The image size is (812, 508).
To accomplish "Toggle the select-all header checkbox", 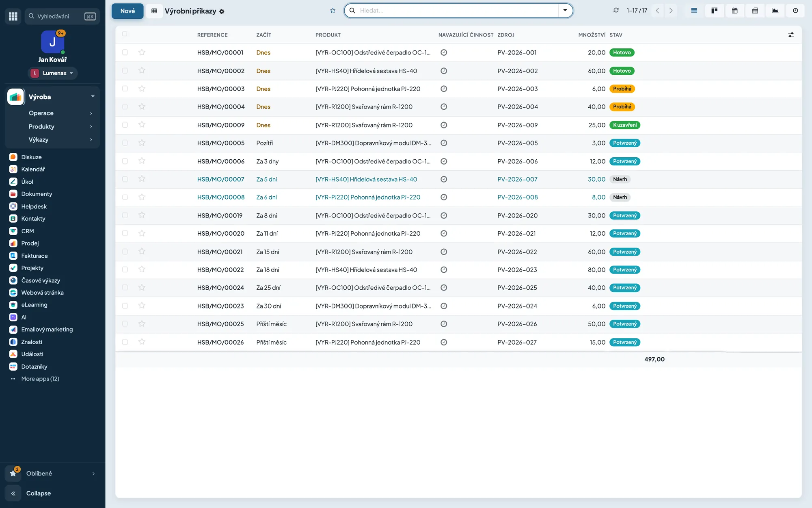I will coord(125,34).
